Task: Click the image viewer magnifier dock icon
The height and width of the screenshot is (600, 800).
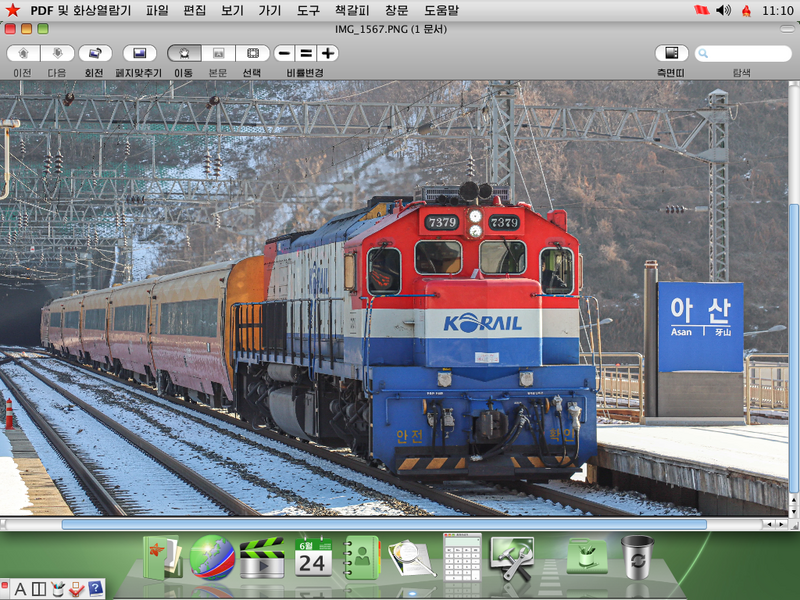Action: coord(411,559)
